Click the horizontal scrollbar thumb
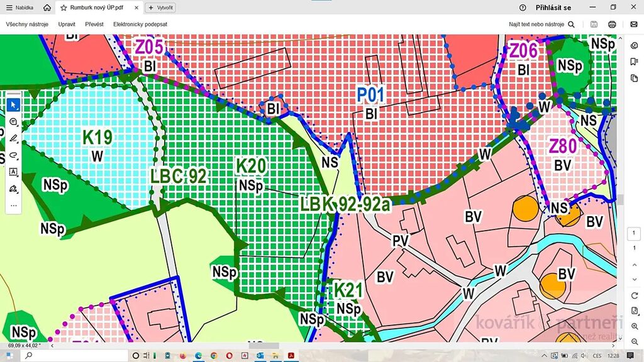 (x=264, y=346)
